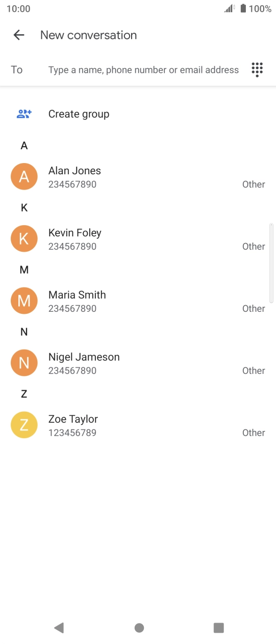276x644 pixels.
Task: Select Kevin Foley's K avatar
Action: coord(24,239)
